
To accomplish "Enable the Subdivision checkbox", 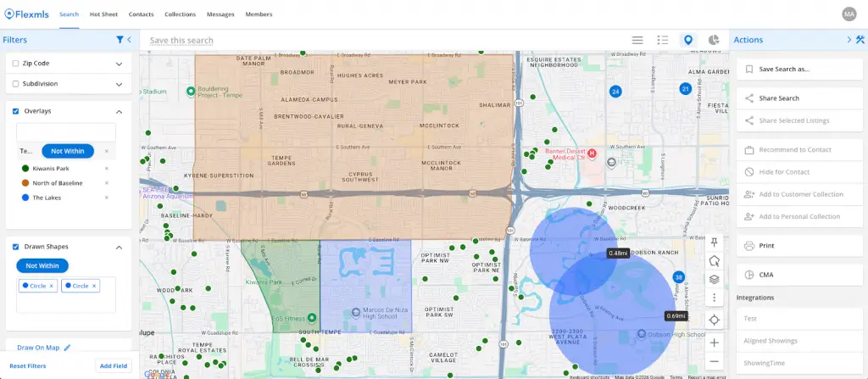I will (15, 84).
